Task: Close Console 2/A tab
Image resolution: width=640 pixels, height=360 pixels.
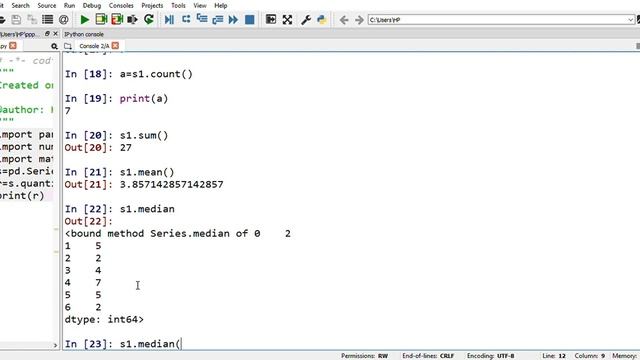Action: pos(116,46)
